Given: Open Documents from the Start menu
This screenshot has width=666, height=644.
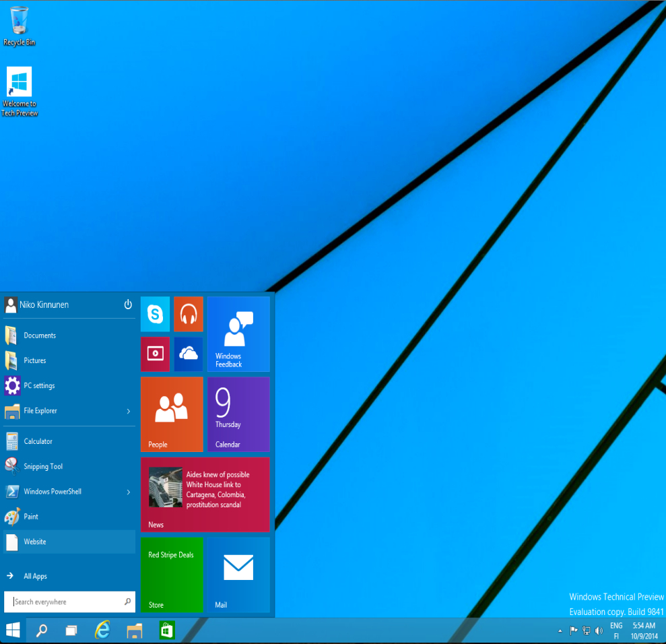Looking at the screenshot, I should [69, 335].
